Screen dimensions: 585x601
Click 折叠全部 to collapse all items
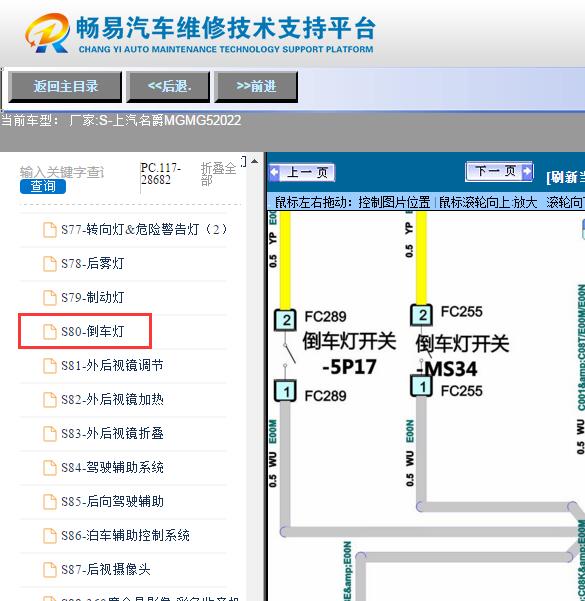pos(218,174)
